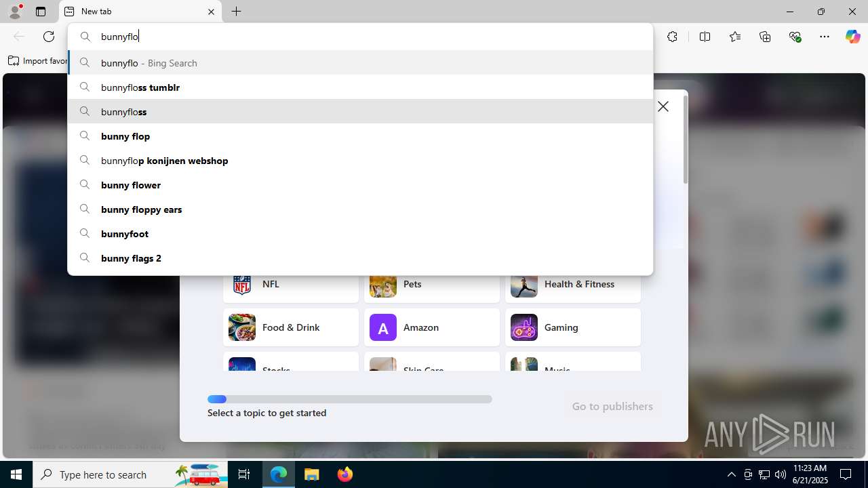Open the tab actions menu icon

[x=41, y=12]
